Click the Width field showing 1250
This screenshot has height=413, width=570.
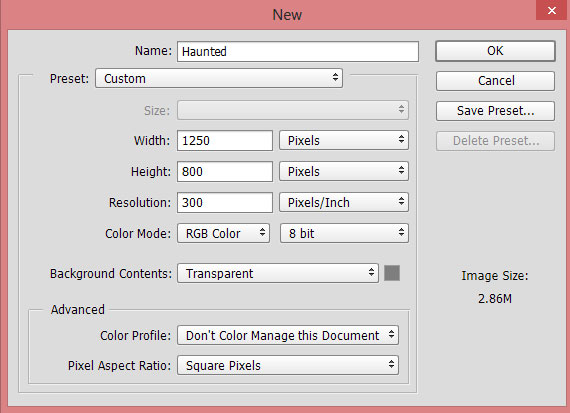tap(225, 140)
